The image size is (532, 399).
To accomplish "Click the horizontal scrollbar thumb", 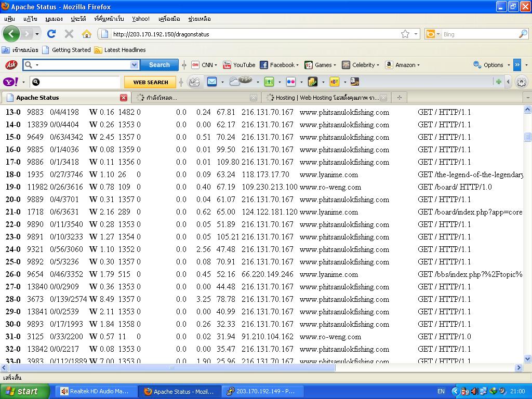I will [171, 367].
